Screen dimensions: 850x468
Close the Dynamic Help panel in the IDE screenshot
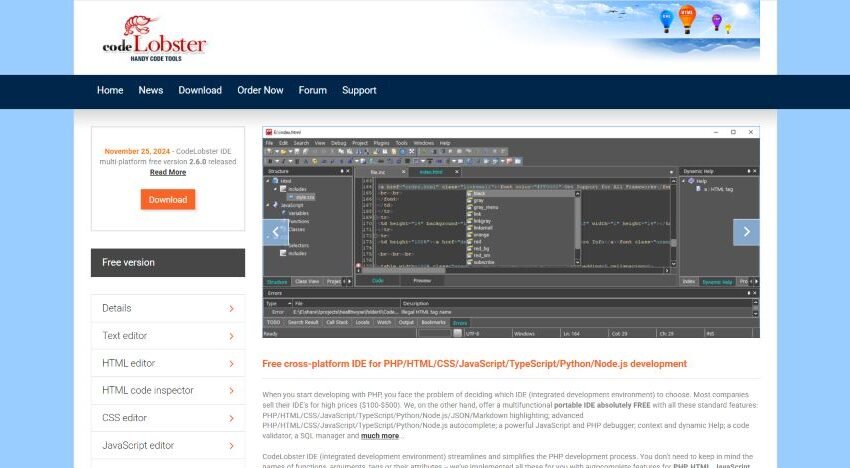click(x=755, y=171)
